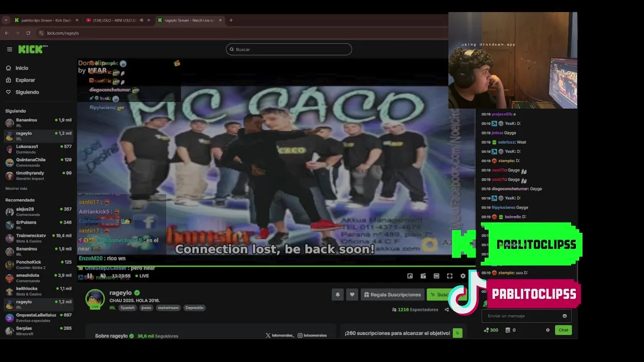This screenshot has height=362, width=644.
Task: Open OrquestaLaBellaluz recommended channel
Action: [x=38, y=318]
